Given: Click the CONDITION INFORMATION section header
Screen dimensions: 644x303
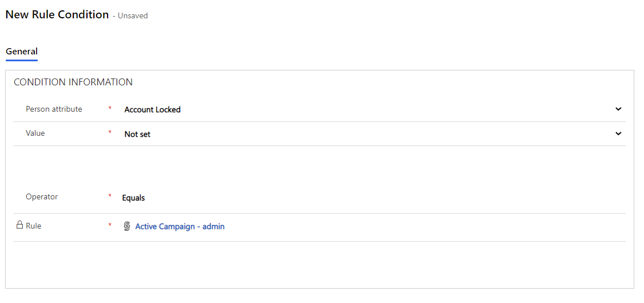Looking at the screenshot, I should click(x=73, y=82).
